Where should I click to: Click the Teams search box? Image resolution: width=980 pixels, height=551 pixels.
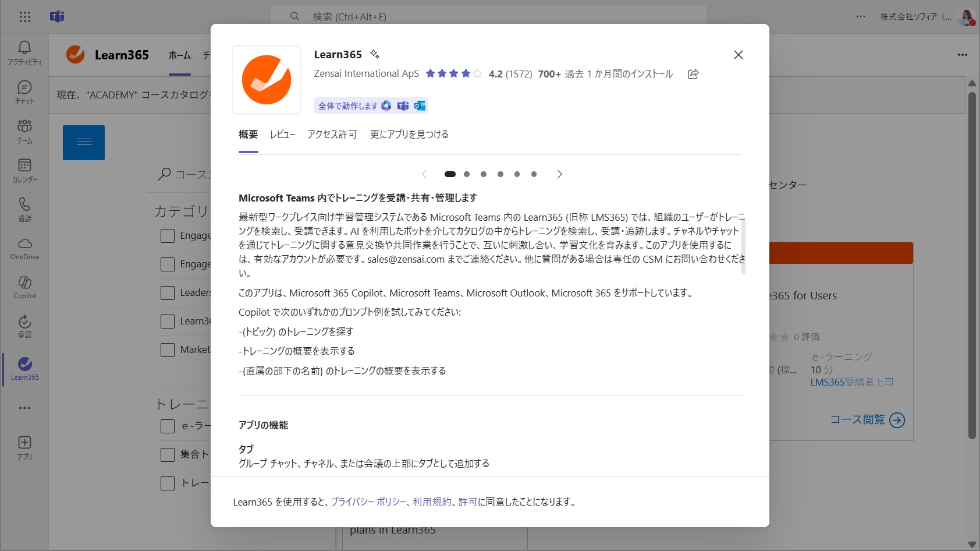tap(489, 16)
